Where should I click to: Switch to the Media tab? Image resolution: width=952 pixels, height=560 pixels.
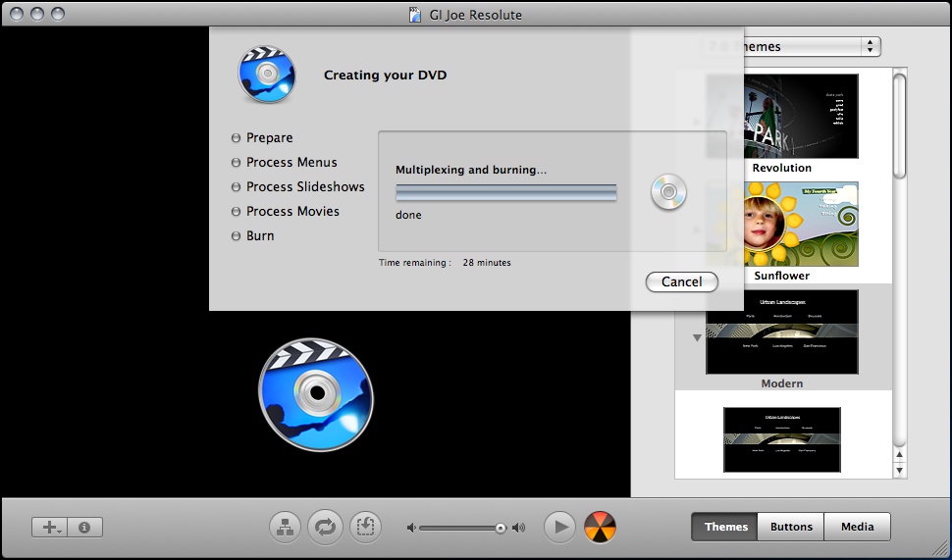point(857,527)
